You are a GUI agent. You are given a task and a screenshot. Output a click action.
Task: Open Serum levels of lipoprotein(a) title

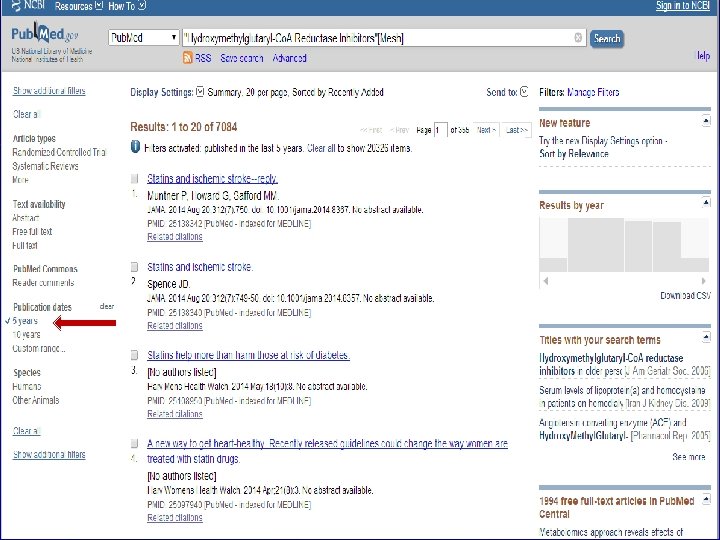pyautogui.click(x=624, y=396)
